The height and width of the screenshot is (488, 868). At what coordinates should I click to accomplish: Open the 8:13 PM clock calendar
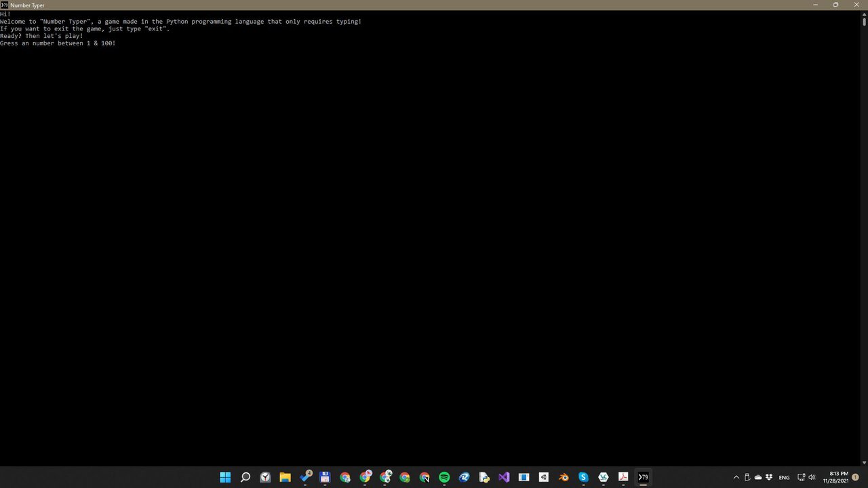point(835,477)
